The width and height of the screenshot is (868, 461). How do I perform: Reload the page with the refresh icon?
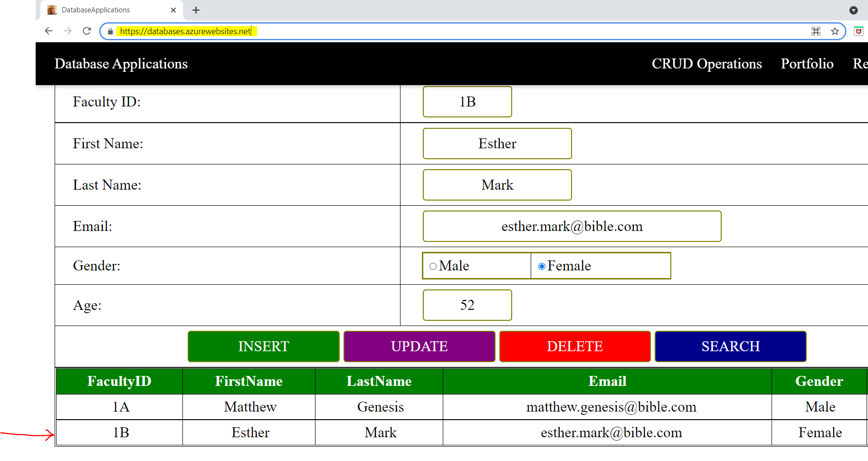(86, 31)
